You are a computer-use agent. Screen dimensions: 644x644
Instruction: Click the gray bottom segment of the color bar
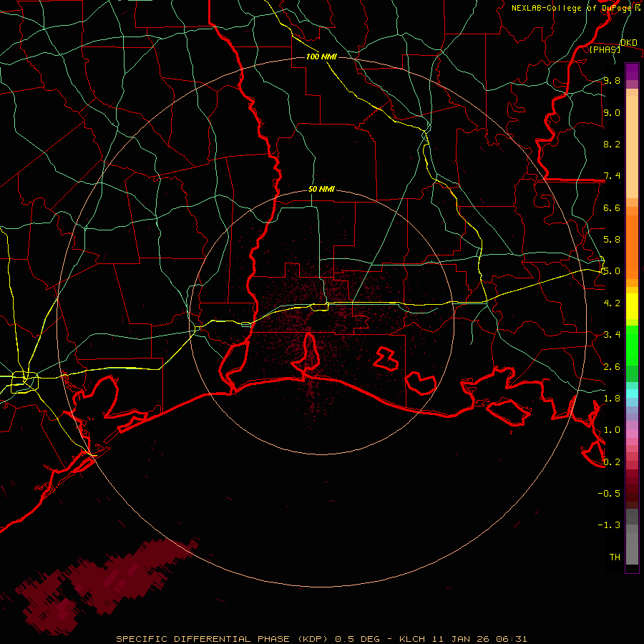click(632, 546)
